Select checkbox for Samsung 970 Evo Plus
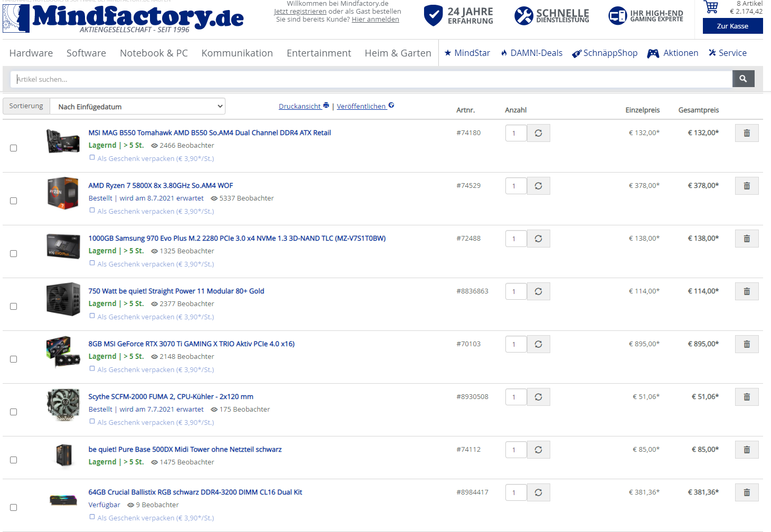 pos(14,253)
